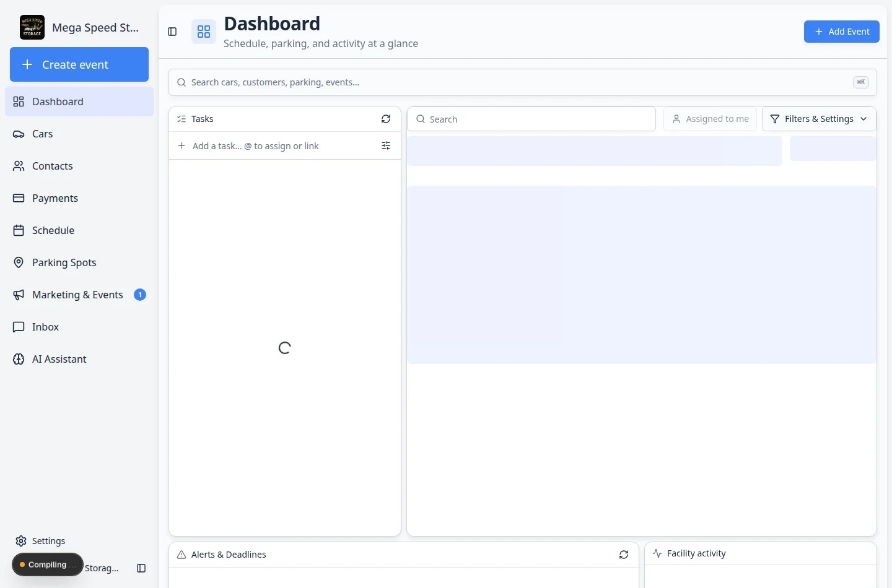The height and width of the screenshot is (588, 892).
Task: Click the Mega Speed St... workspace name
Action: pos(95,27)
